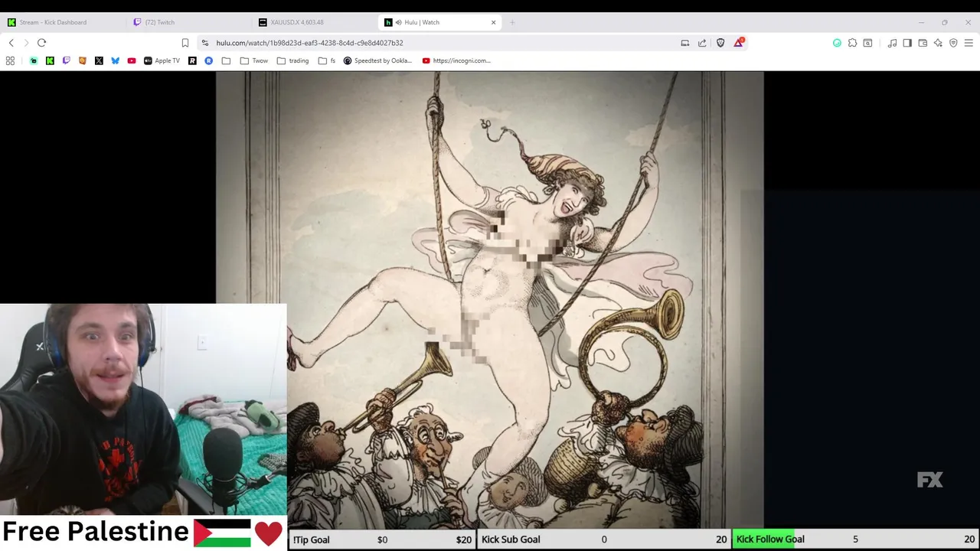The width and height of the screenshot is (980, 551).
Task: Click the green circular extension icon
Action: (x=837, y=43)
